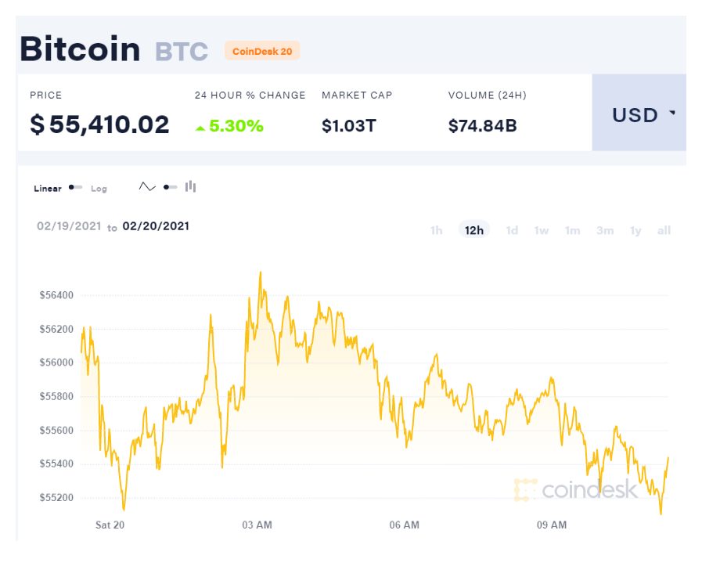This screenshot has height=588, width=702.
Task: Click the price peak near 03 AM
Action: point(260,272)
